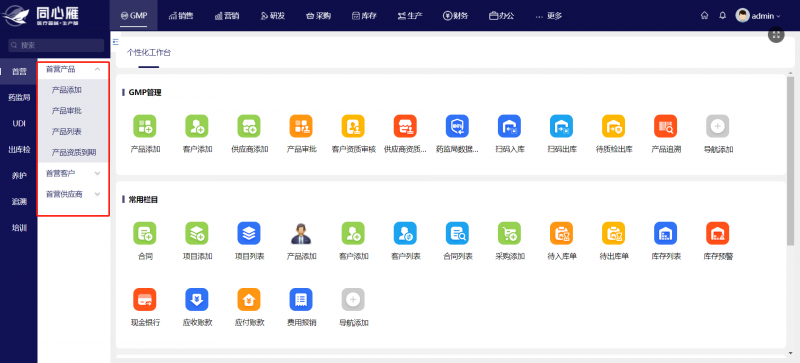Click the notification bell icon

point(722,15)
